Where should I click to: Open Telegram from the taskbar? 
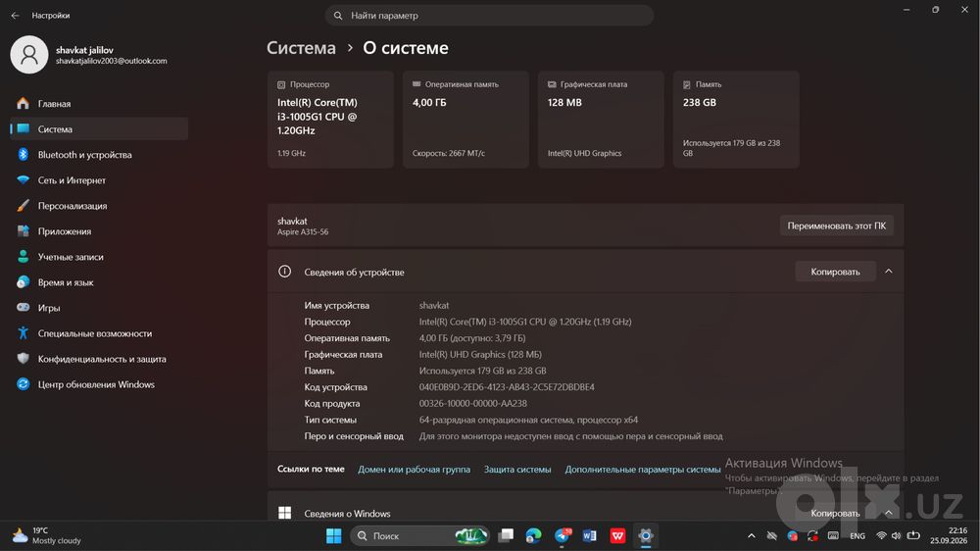point(562,536)
